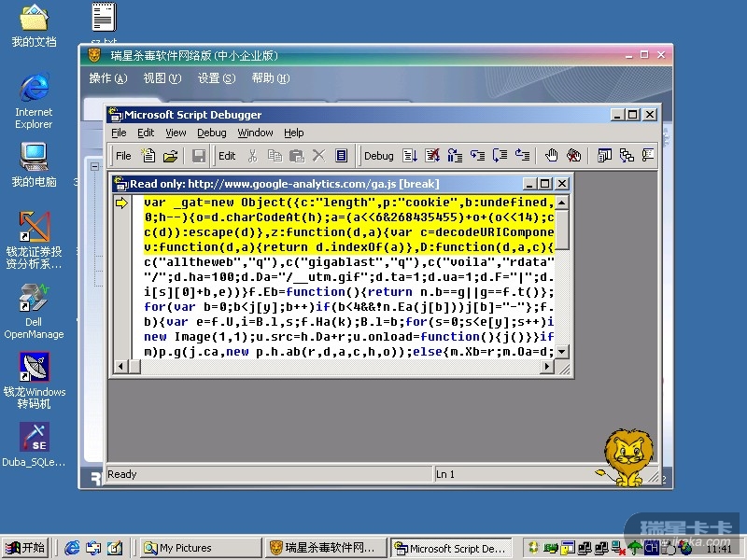Open Window menu in Script Debugger
This screenshot has height=560, width=747.
(x=255, y=133)
